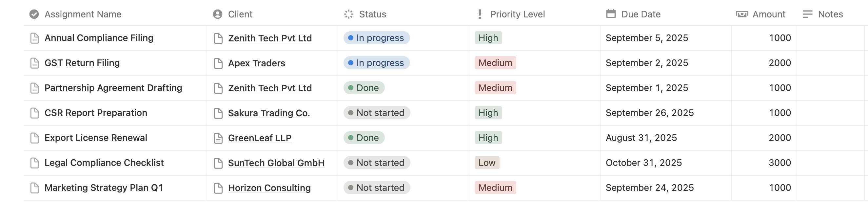Open the Priority Level column header menu
Screen dimensions: 868x203
click(517, 14)
